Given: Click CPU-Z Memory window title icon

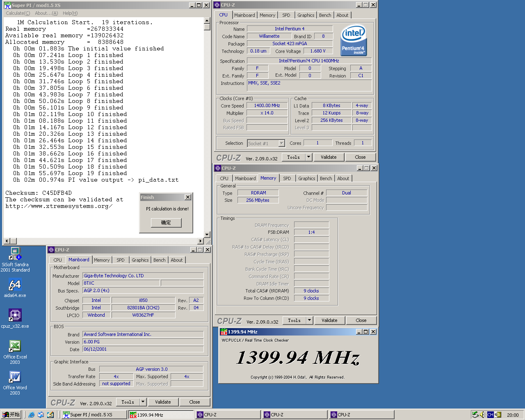Looking at the screenshot, I should click(218, 168).
